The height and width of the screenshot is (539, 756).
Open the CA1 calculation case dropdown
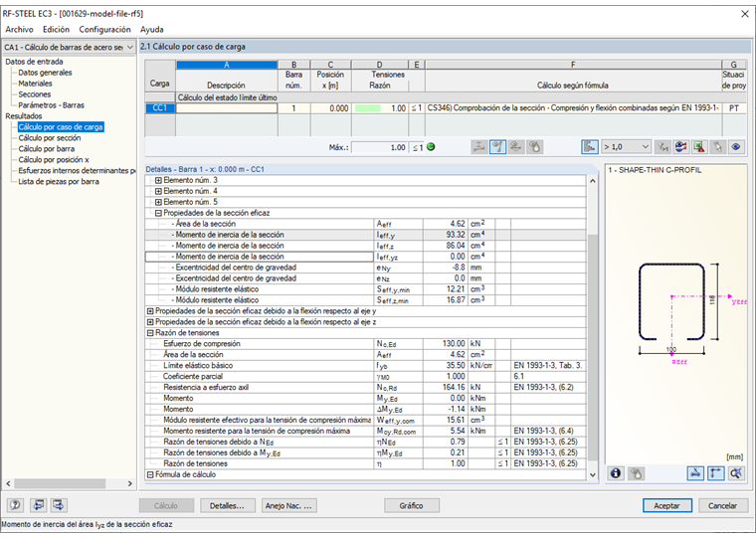point(128,47)
